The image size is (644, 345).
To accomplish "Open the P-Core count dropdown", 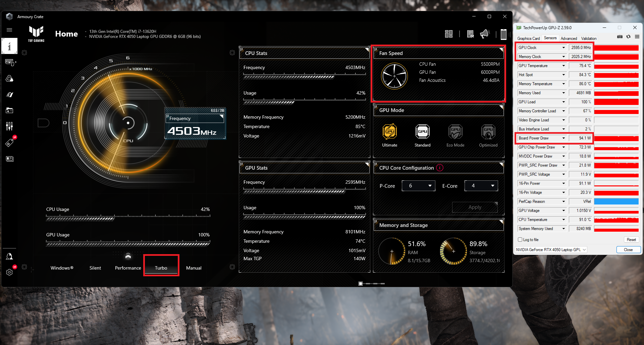I will pyautogui.click(x=419, y=186).
